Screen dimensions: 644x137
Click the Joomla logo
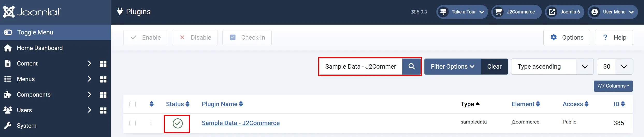point(32,12)
